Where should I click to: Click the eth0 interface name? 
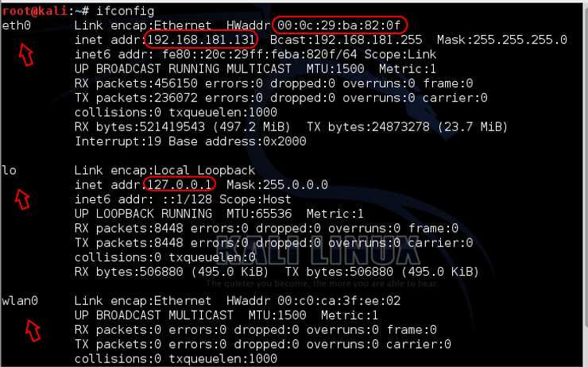(x=14, y=25)
